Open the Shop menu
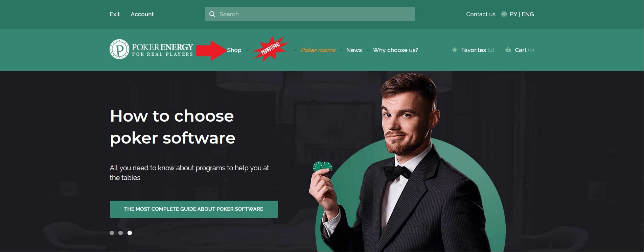This screenshot has width=644, height=252. point(234,50)
